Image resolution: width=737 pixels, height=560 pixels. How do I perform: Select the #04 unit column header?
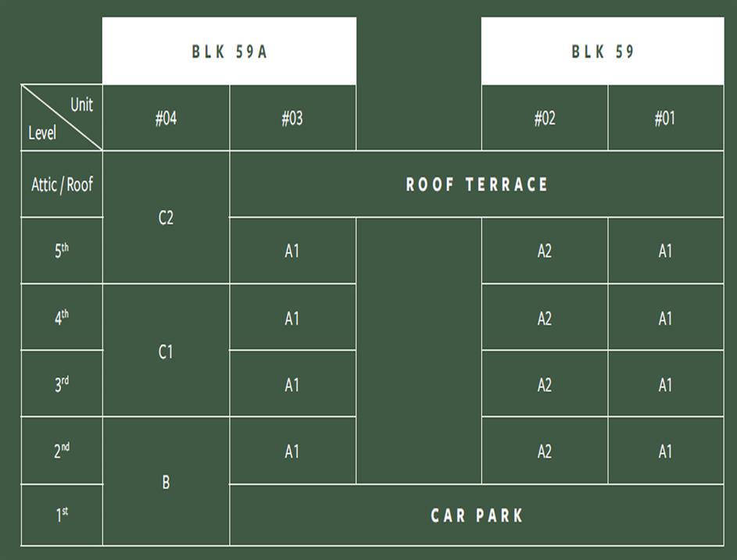pos(166,118)
